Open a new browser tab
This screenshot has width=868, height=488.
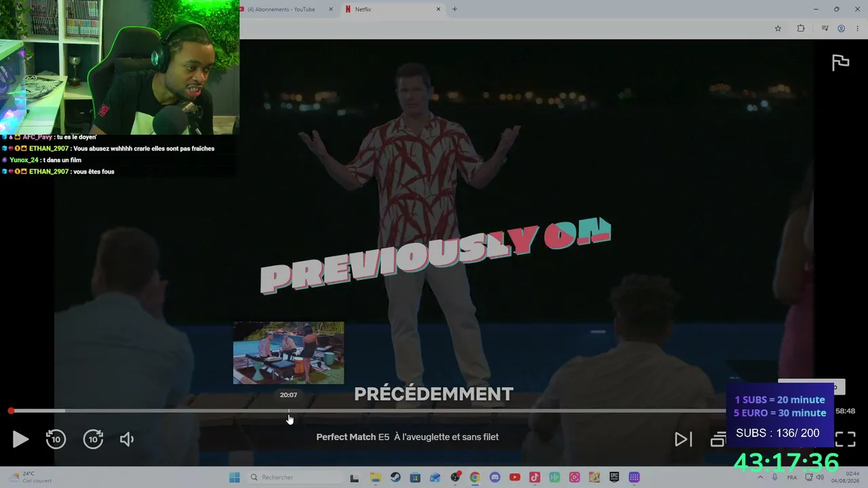(454, 9)
